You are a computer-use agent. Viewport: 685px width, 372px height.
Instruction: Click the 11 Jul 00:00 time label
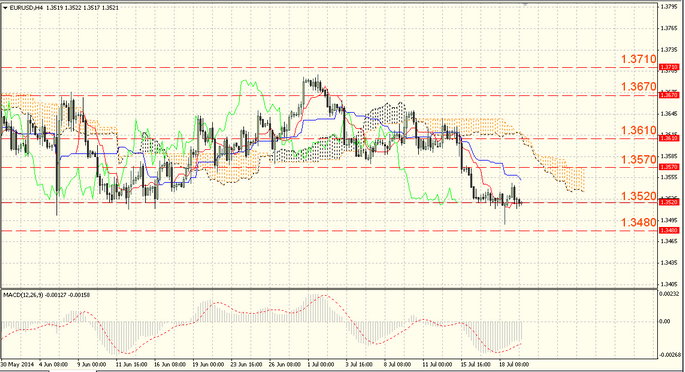click(437, 364)
